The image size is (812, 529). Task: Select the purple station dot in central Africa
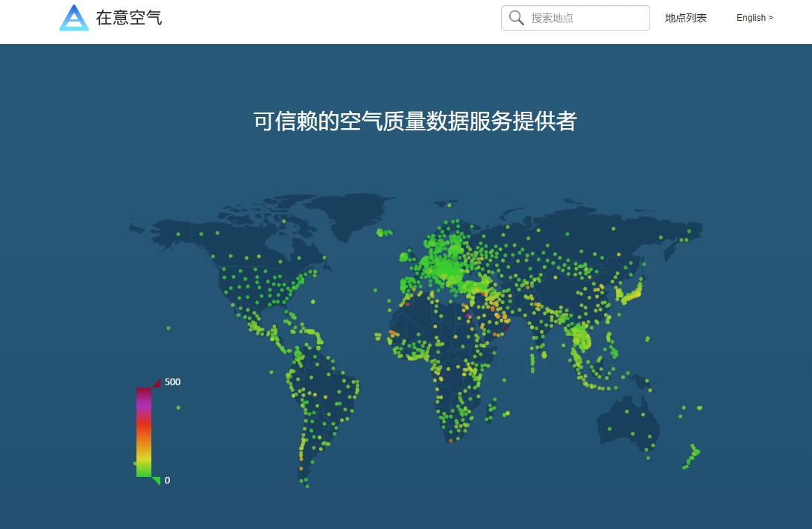click(x=468, y=316)
